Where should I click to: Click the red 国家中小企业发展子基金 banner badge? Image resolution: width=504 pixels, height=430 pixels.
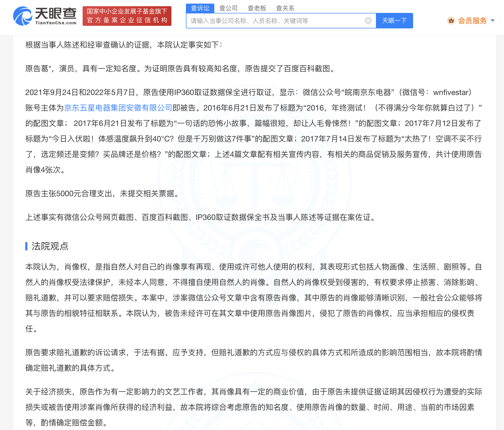point(127,16)
